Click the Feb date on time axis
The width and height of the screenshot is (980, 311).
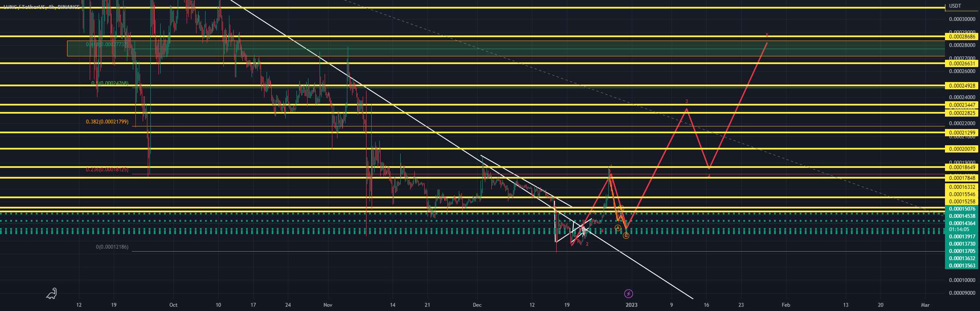(x=786, y=305)
